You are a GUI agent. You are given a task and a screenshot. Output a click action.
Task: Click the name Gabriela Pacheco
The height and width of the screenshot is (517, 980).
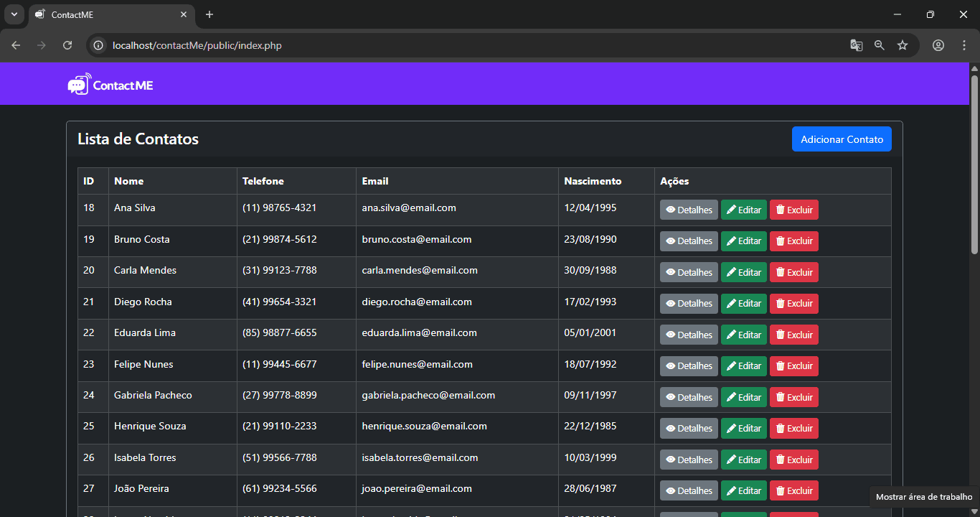tap(153, 395)
